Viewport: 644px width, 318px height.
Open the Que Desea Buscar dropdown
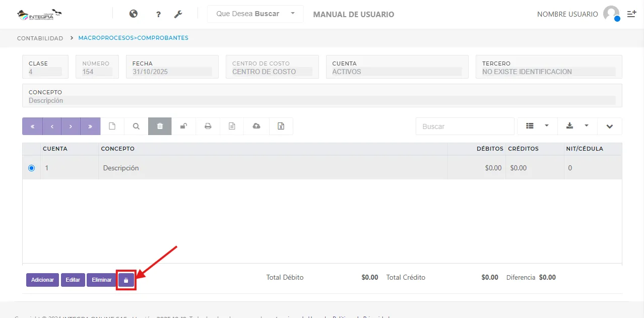tap(254, 14)
